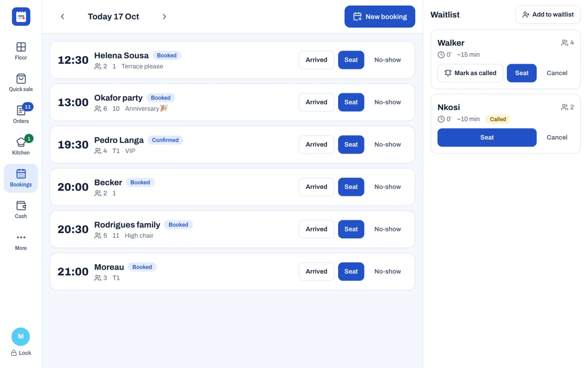
Task: Mark Rodrigues family as Arrived
Action: 316,229
